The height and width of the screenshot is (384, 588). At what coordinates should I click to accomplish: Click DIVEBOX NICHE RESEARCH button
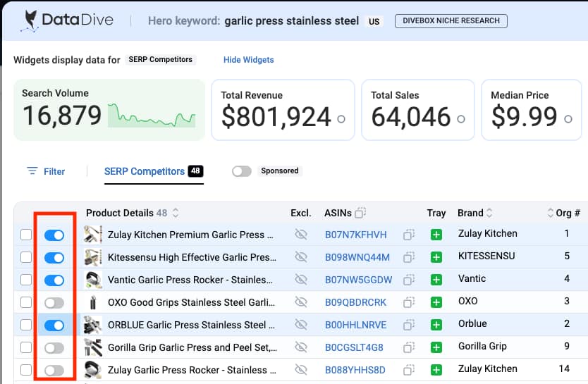coord(451,20)
